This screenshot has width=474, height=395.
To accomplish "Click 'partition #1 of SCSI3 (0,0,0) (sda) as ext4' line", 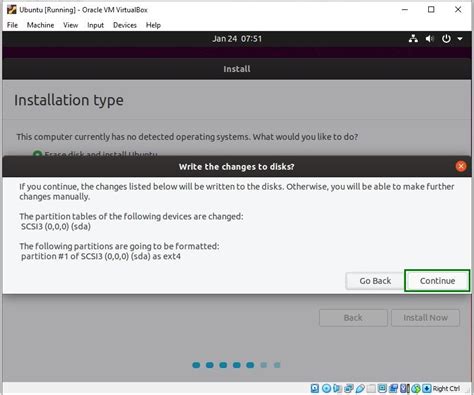I will 101,256.
